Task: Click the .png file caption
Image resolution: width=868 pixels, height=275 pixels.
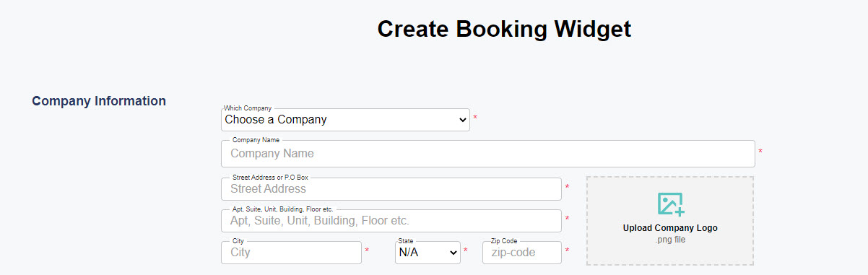Action: (670, 240)
